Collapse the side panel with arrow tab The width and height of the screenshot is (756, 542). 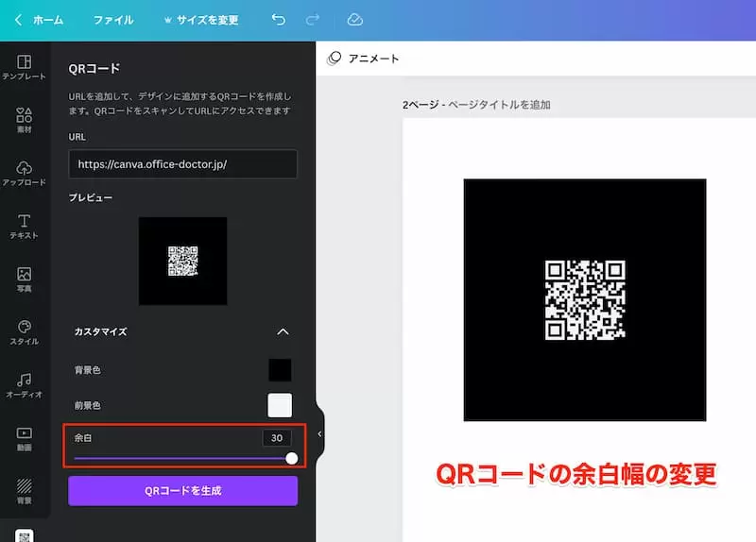point(319,434)
